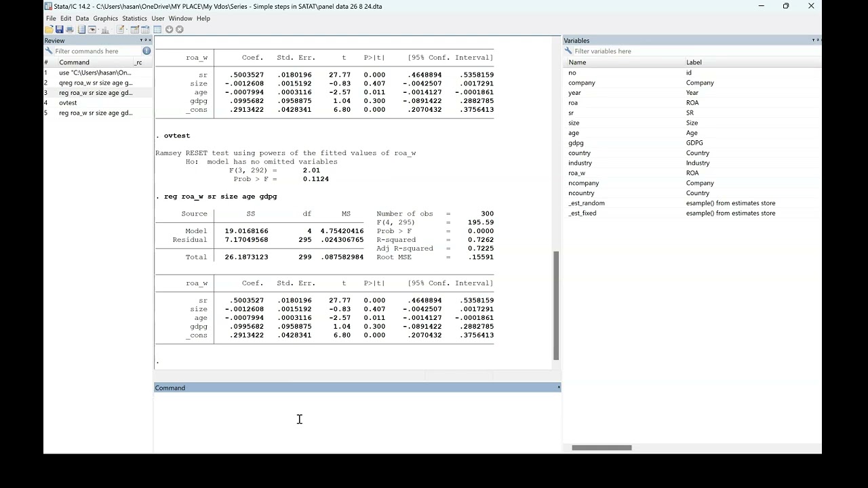Viewport: 868px width, 488px height.
Task: Select variable 'size' in Variables list
Action: click(x=692, y=123)
